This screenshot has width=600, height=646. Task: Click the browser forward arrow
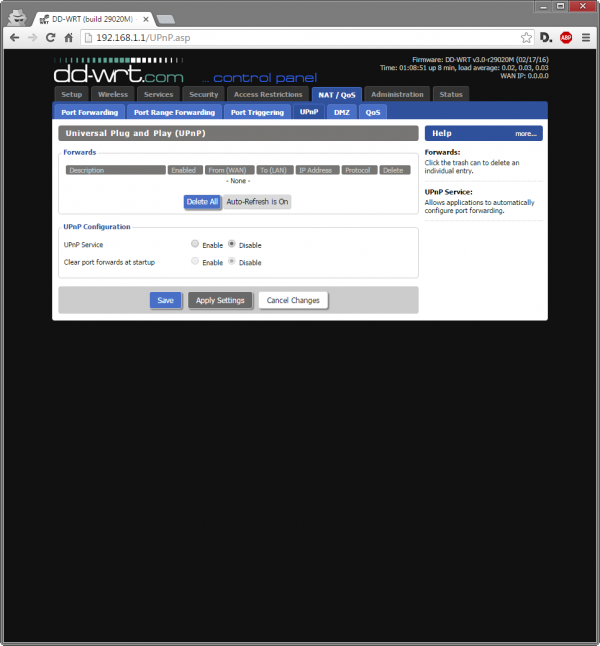click(32, 37)
